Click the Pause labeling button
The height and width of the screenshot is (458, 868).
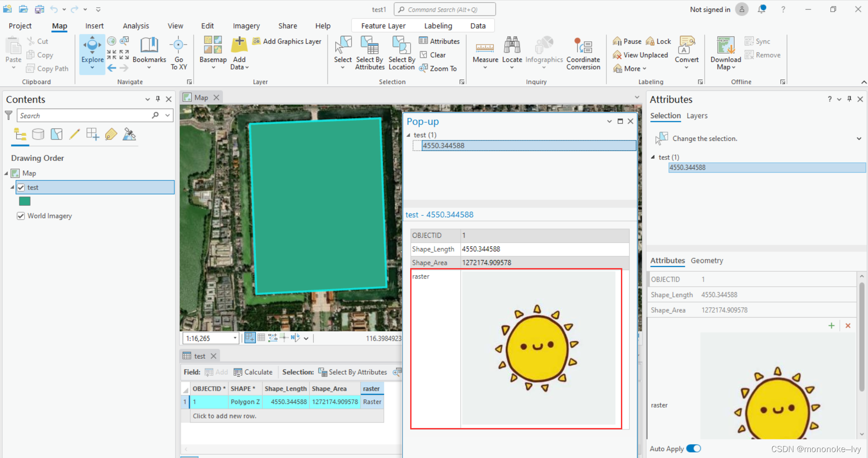coord(627,41)
